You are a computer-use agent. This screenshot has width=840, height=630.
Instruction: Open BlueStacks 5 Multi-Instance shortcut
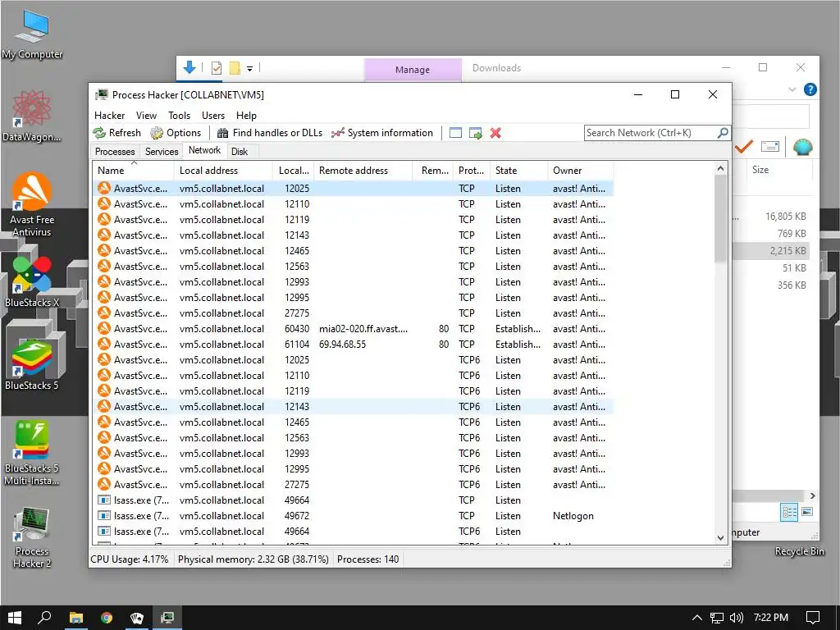click(x=32, y=453)
